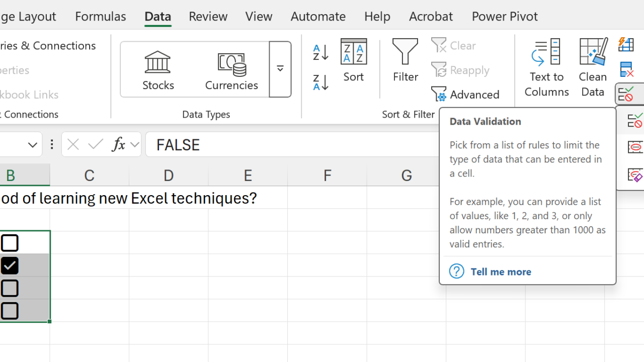
Task: Follow the Tell me more link
Action: pos(501,271)
